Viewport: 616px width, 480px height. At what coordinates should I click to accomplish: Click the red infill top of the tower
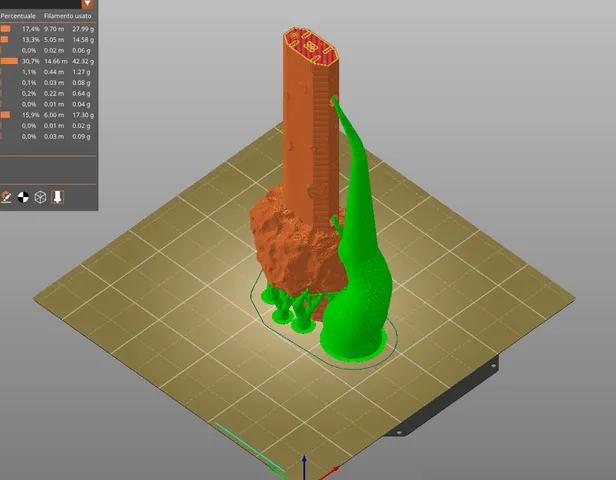[x=310, y=45]
